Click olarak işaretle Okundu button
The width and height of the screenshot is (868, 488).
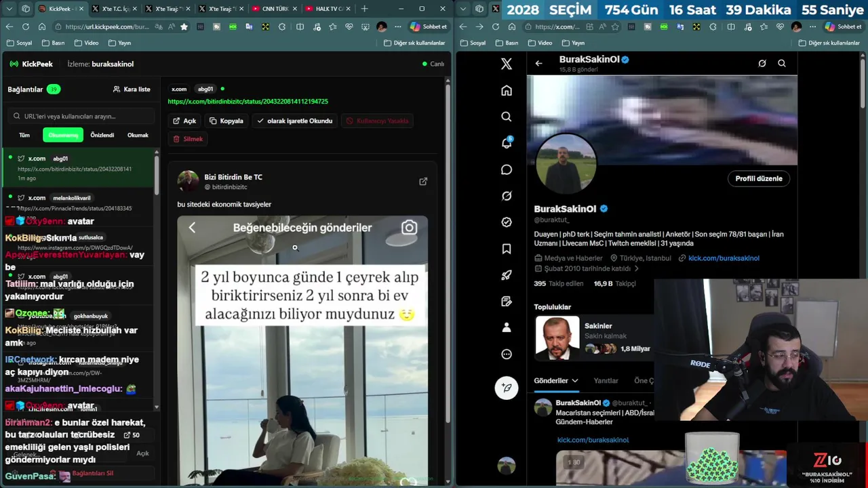click(294, 121)
